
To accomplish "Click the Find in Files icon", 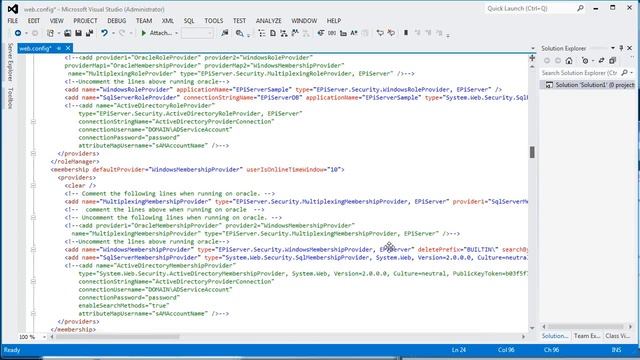I will click(239, 33).
